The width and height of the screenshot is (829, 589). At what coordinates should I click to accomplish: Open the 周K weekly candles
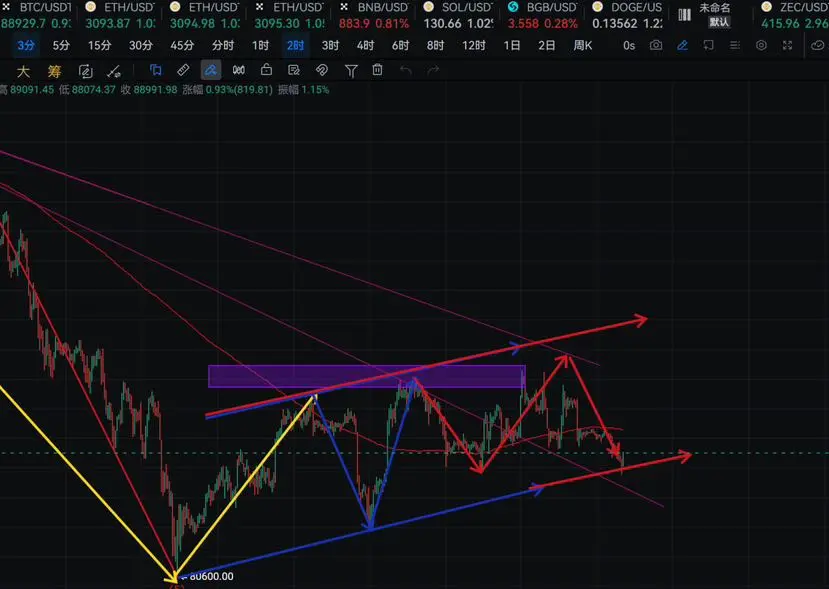pos(583,45)
